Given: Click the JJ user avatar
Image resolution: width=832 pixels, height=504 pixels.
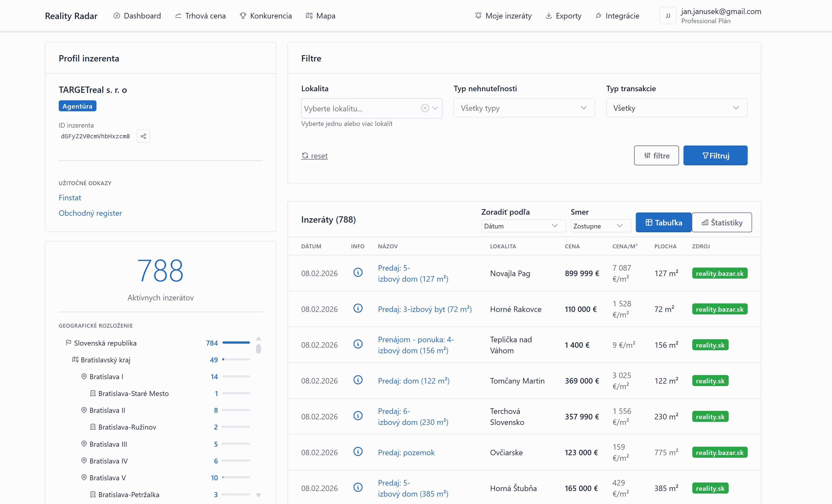Looking at the screenshot, I should tap(667, 15).
